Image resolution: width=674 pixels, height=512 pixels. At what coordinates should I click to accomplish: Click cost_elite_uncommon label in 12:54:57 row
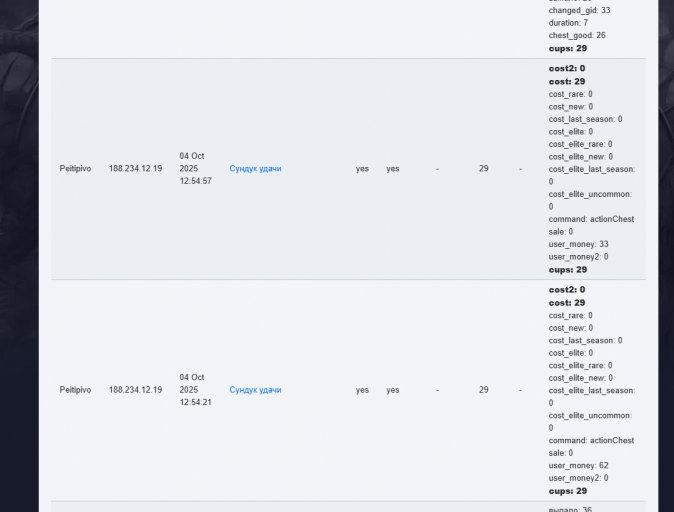coord(590,194)
